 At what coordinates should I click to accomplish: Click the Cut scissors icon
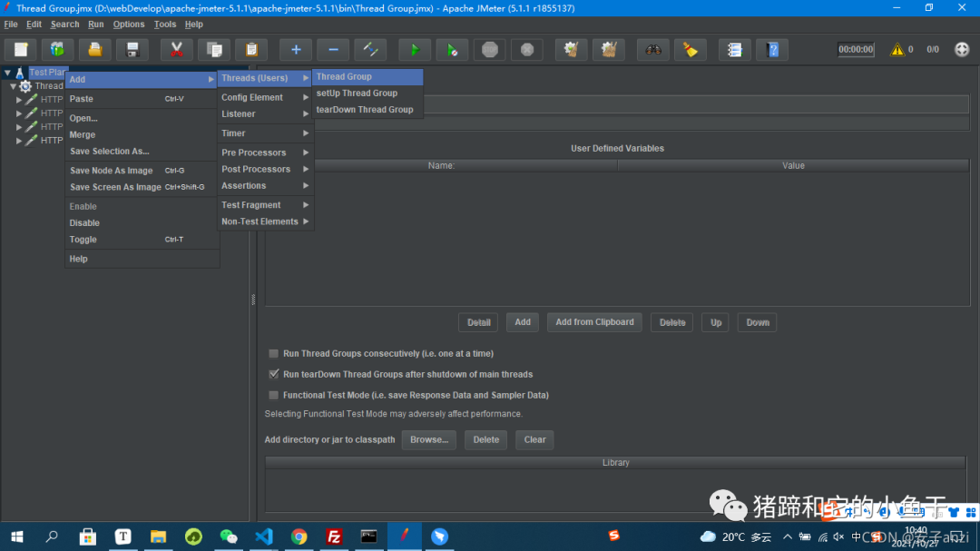177,49
